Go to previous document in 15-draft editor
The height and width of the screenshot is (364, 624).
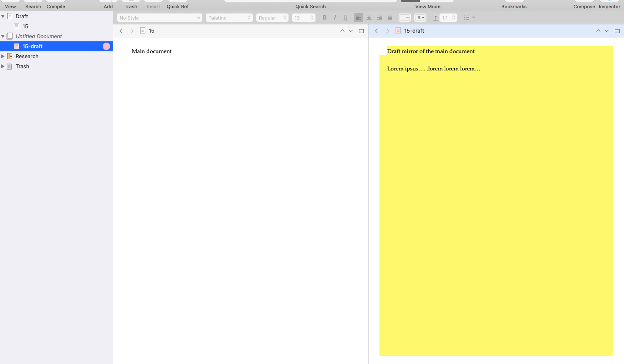pyautogui.click(x=598, y=31)
